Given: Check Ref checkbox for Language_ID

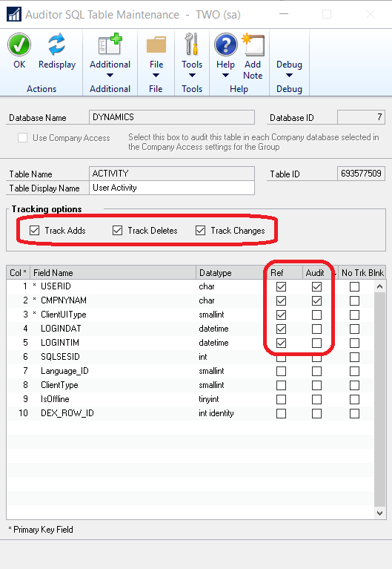Looking at the screenshot, I should click(281, 371).
